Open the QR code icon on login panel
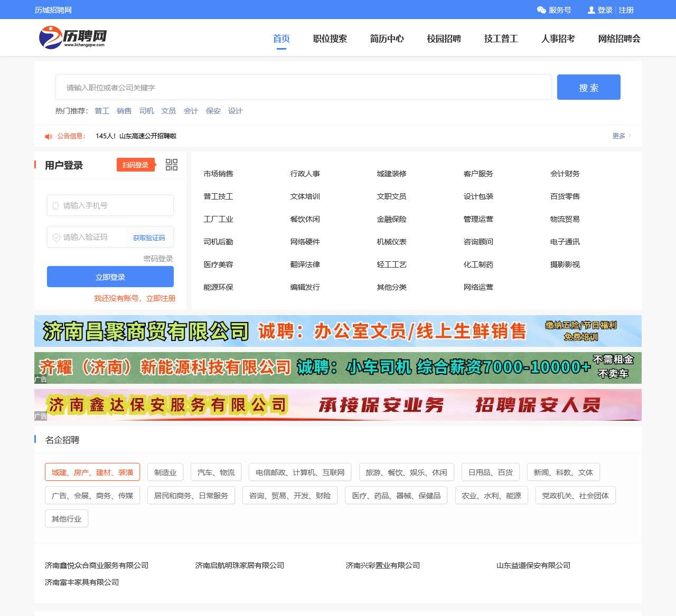Viewport: 676px width, 616px height. [x=171, y=165]
